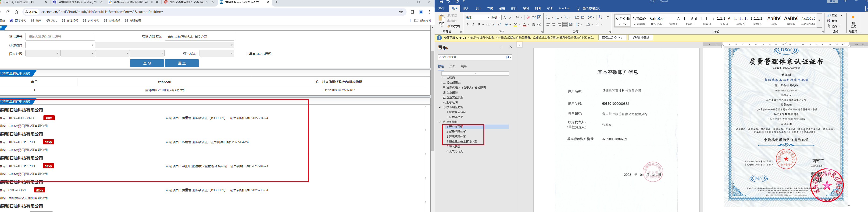The image size is (868, 212).
Task: Click the 查询 search button
Action: click(x=147, y=63)
